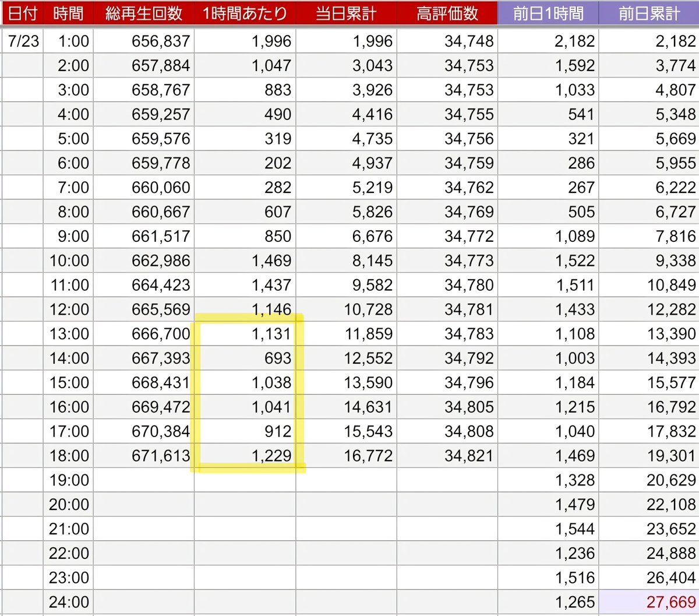
Task: Click highlighted hourly value 693
Action: click(x=245, y=358)
